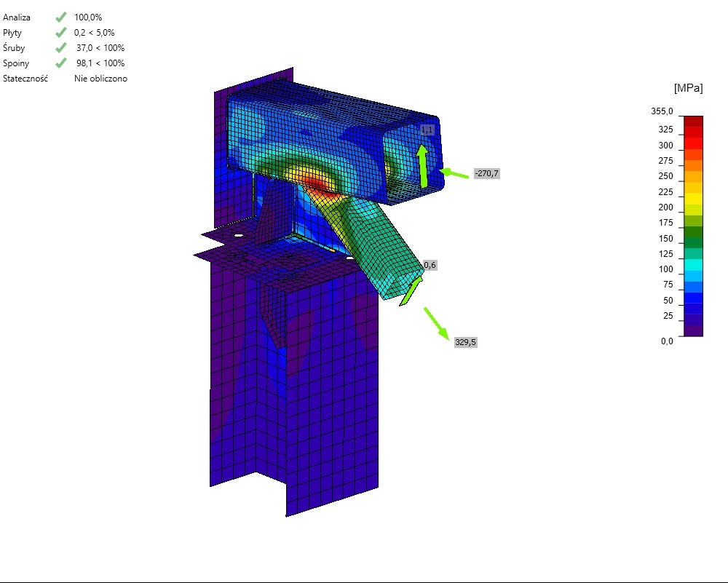This screenshot has width=728, height=583.
Task: Click the green arrow pointing at -270,7 load
Action: click(454, 174)
